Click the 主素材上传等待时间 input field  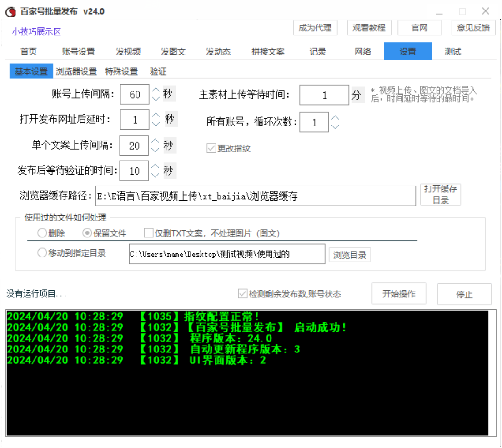324,95
